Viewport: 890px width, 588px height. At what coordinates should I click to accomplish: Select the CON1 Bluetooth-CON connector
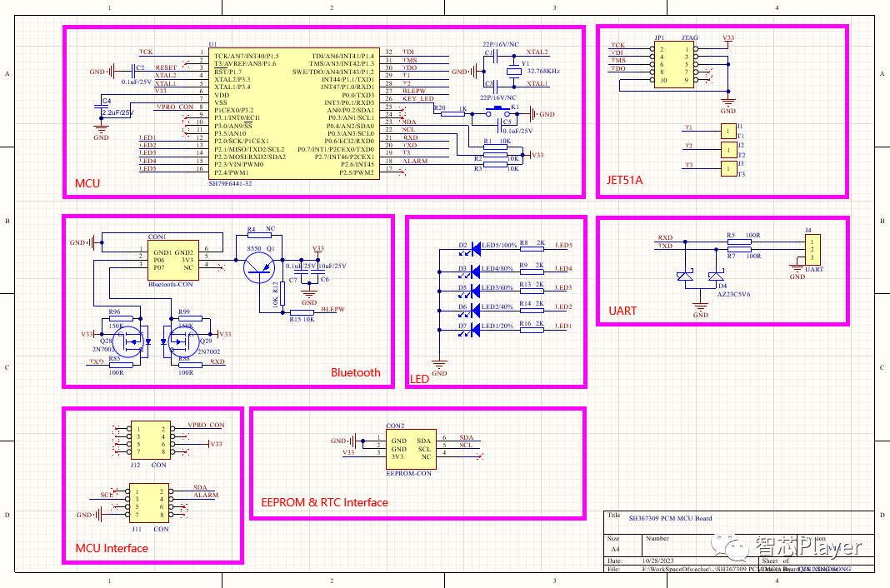174,261
